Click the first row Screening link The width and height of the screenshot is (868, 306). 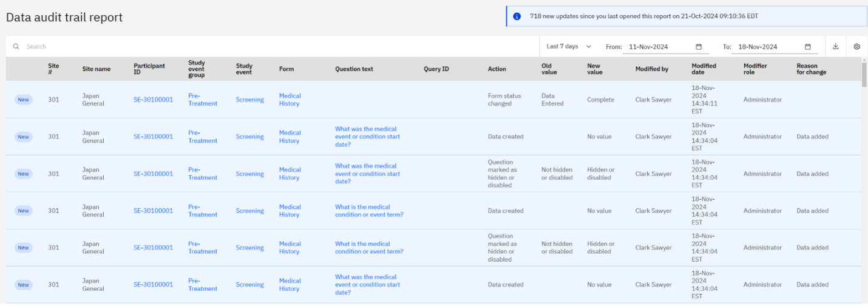coord(250,100)
